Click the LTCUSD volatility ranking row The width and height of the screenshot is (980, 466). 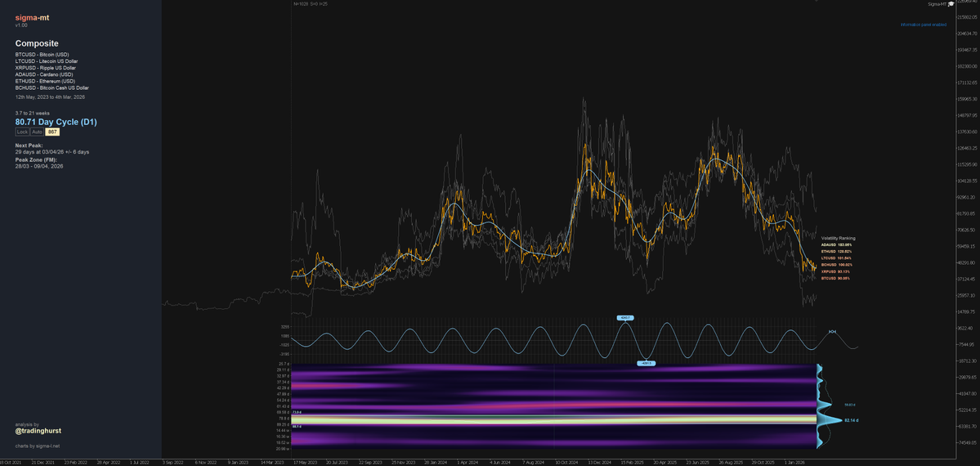click(836, 258)
